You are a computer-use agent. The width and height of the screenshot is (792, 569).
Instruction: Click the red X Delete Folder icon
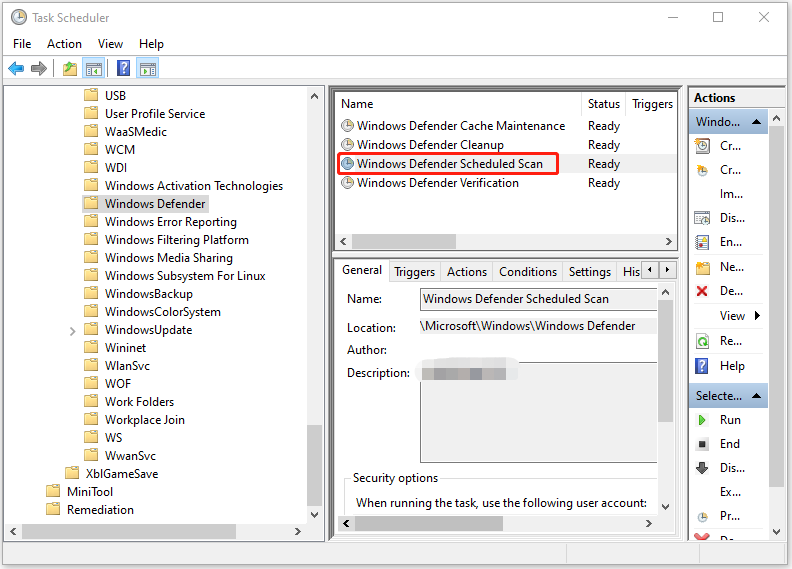702,291
